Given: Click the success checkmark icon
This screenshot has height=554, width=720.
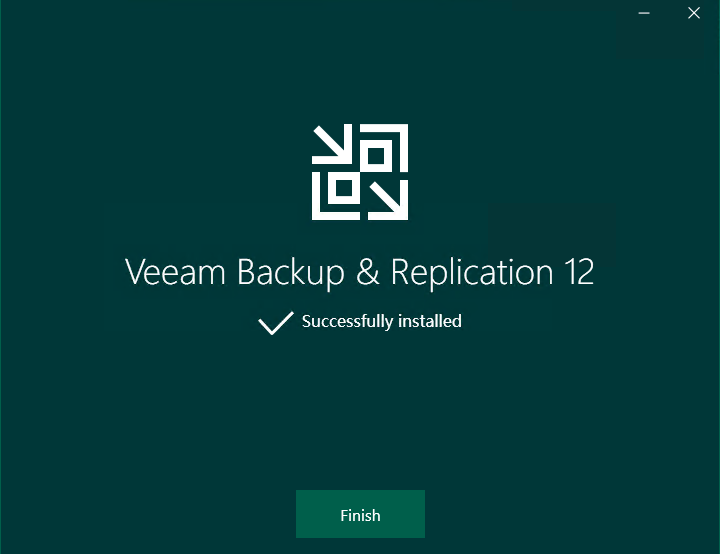Looking at the screenshot, I should (x=276, y=322).
